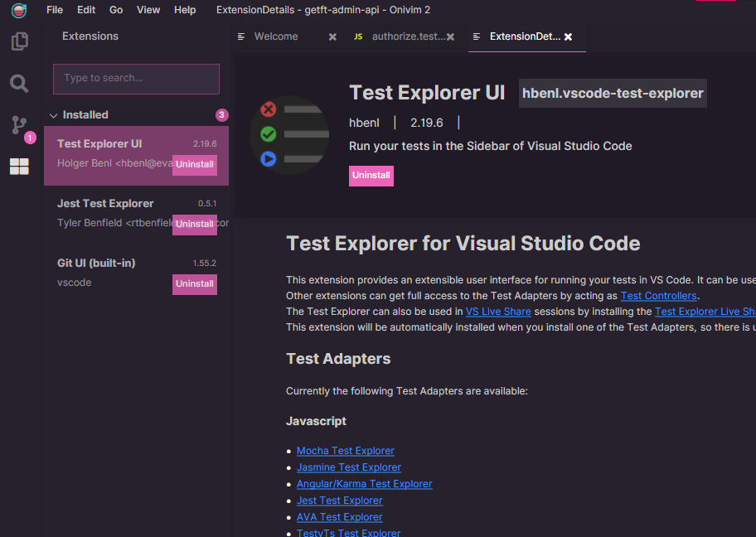Open the File menu
This screenshot has height=537, width=756.
tap(54, 10)
